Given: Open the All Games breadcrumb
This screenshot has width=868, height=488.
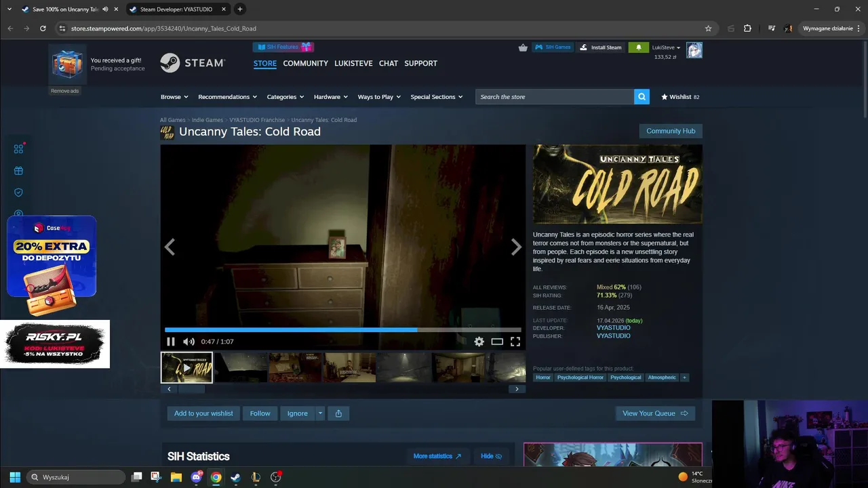Looking at the screenshot, I should (x=172, y=120).
